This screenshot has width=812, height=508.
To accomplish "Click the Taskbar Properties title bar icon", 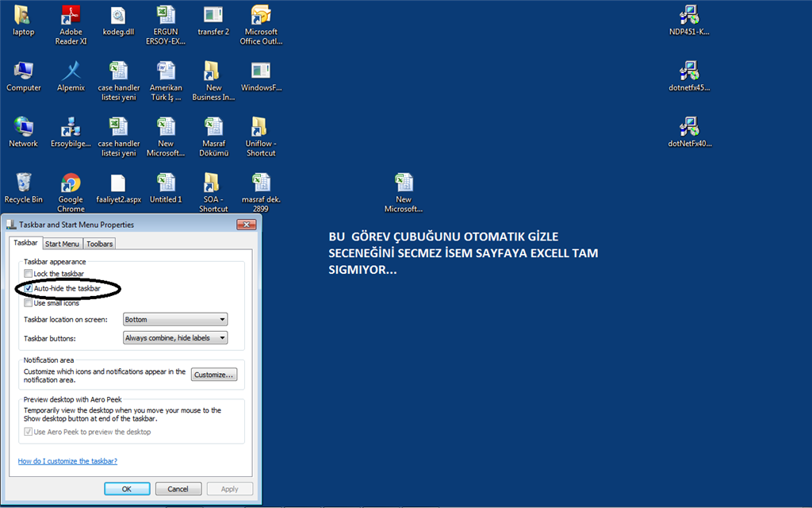I will (x=11, y=225).
